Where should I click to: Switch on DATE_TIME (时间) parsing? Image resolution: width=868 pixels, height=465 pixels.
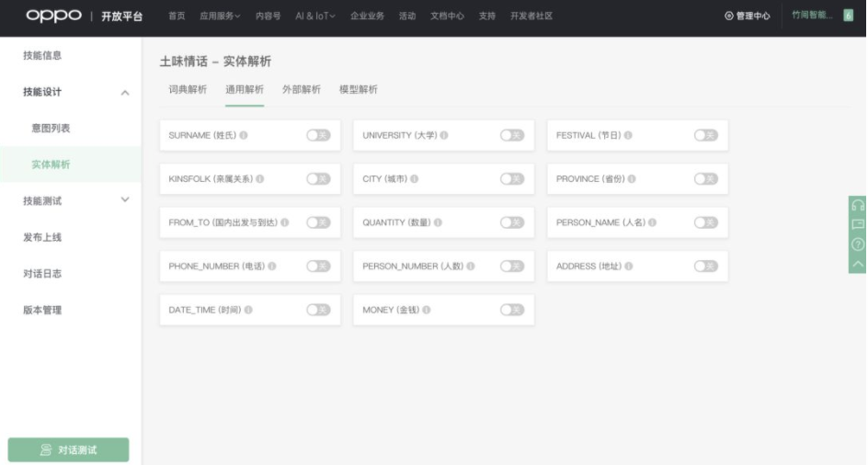pyautogui.click(x=318, y=310)
